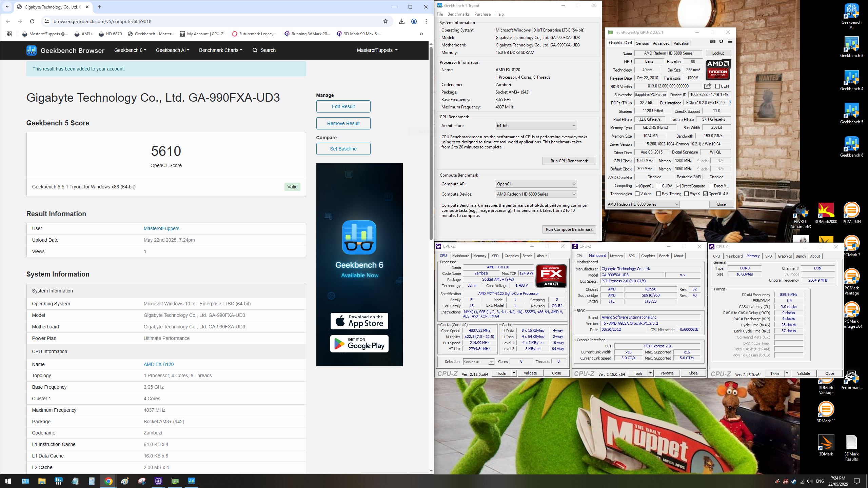
Task: Click Edit Result button
Action: 343,106
